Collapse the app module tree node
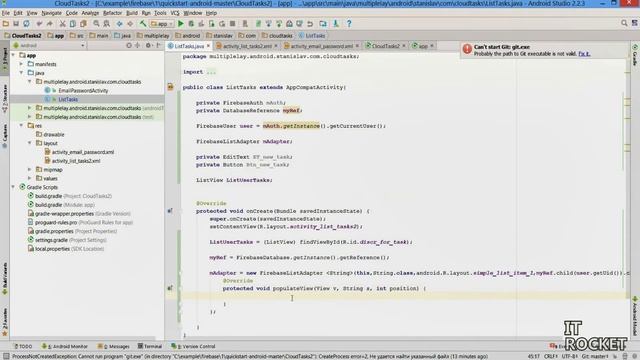 pos(13,55)
